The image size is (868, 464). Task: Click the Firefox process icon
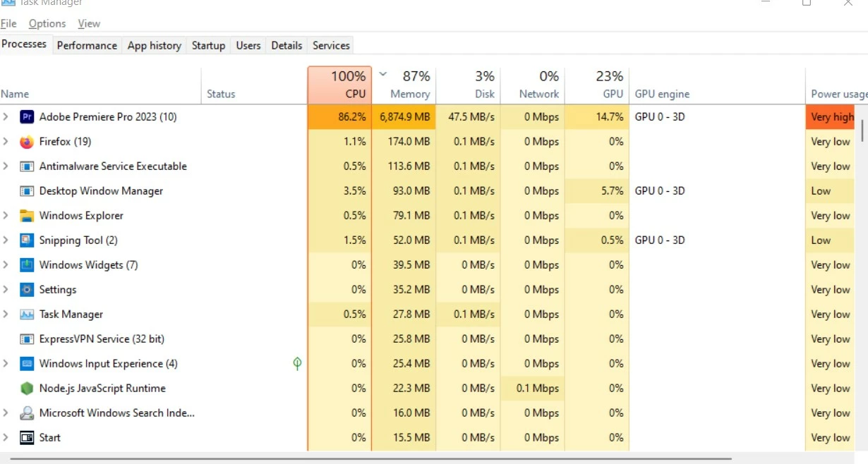[27, 142]
